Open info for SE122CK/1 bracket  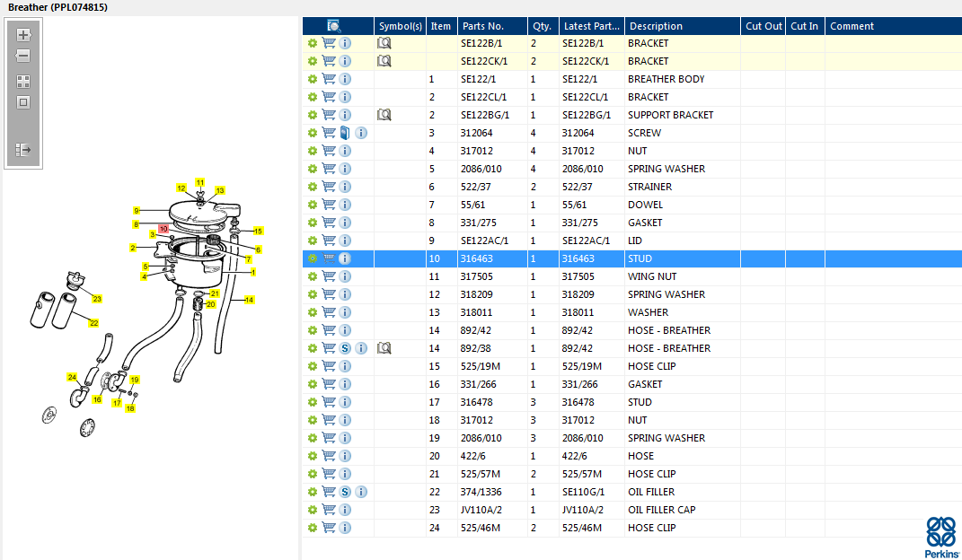coord(345,61)
